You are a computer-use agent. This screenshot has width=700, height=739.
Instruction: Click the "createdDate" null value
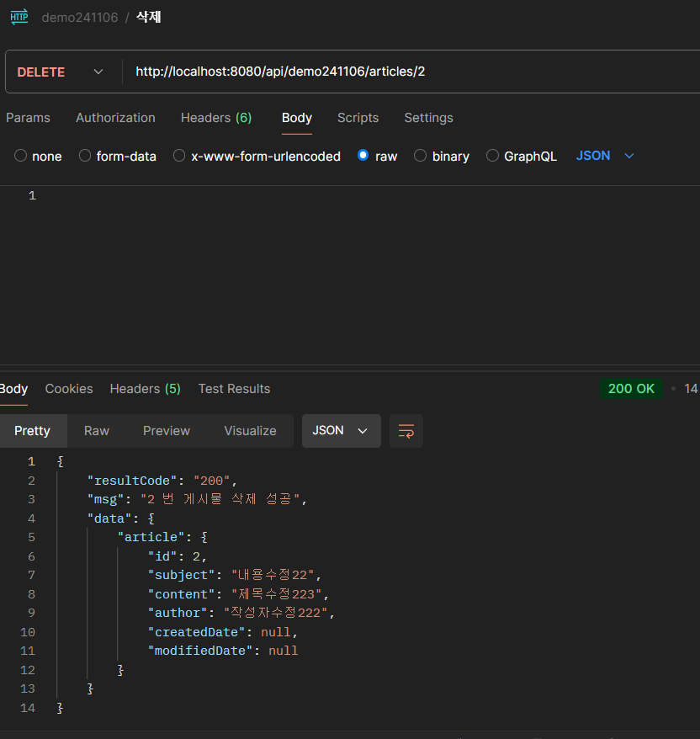[276, 632]
